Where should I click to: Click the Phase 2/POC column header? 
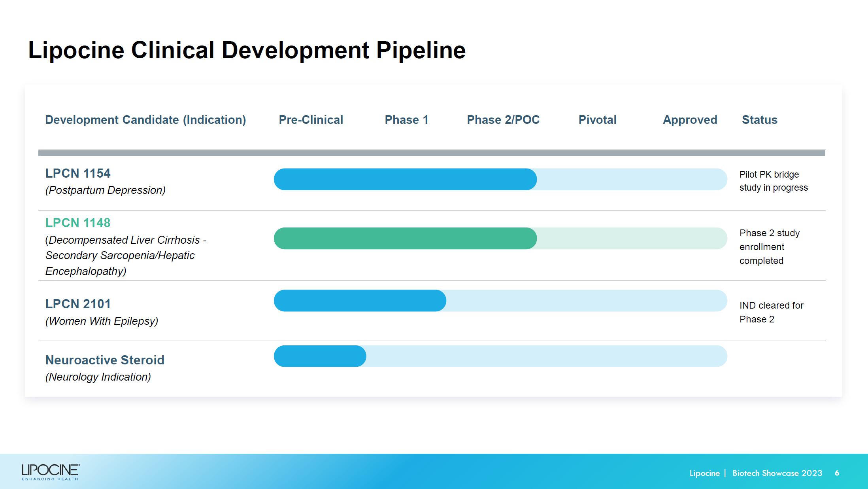tap(503, 120)
